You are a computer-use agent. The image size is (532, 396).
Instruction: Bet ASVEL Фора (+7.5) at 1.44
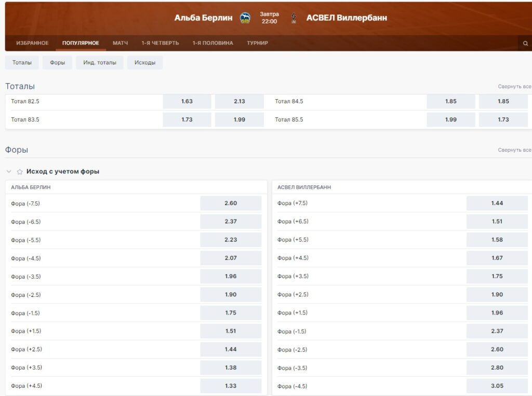click(497, 203)
